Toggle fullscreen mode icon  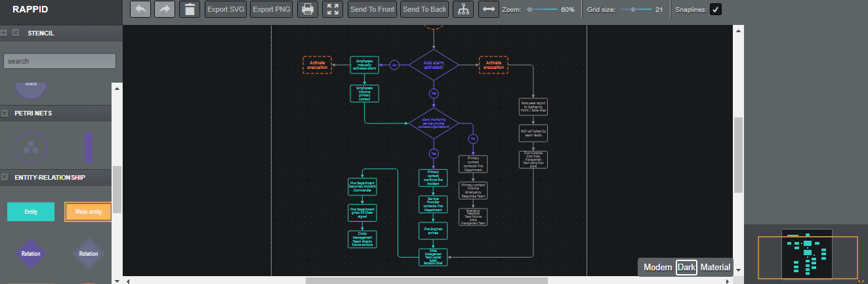point(333,9)
